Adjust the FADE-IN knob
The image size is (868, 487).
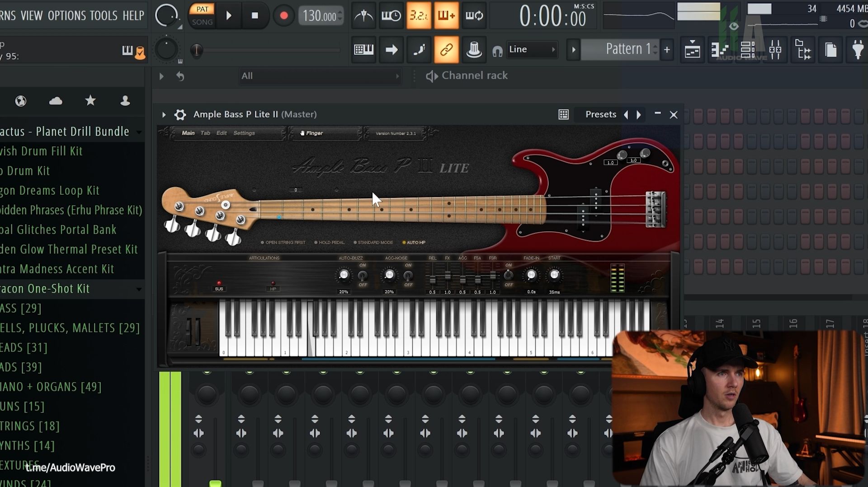531,275
